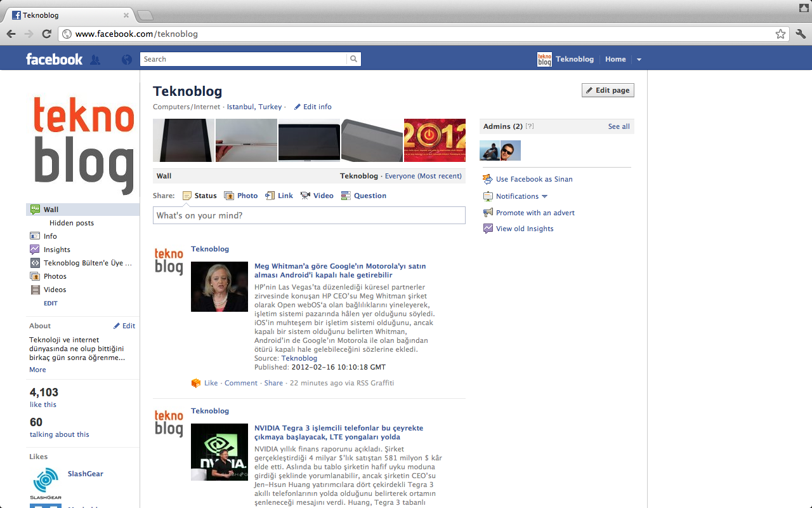Open the Photos section label
Screen dimensions: 812x508
click(55, 276)
